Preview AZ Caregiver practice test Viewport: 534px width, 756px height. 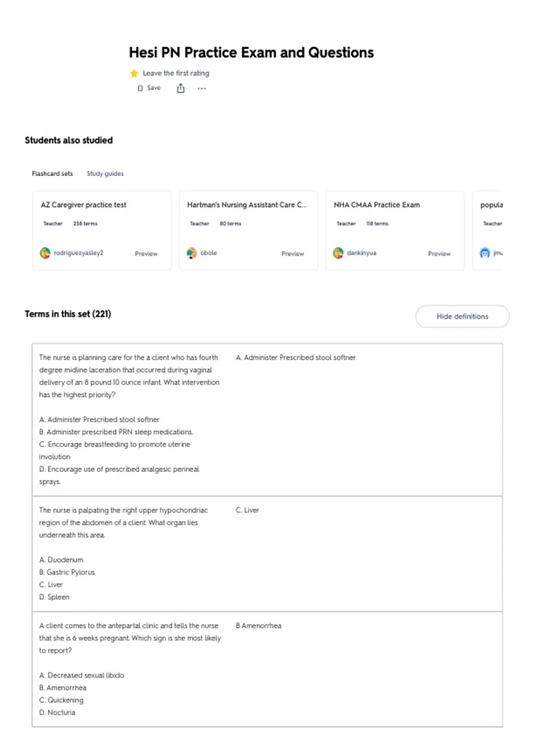click(146, 253)
